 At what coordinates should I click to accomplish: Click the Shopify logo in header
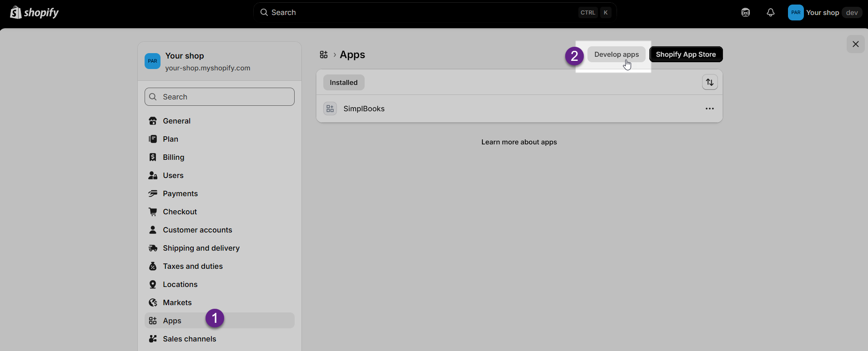35,13
